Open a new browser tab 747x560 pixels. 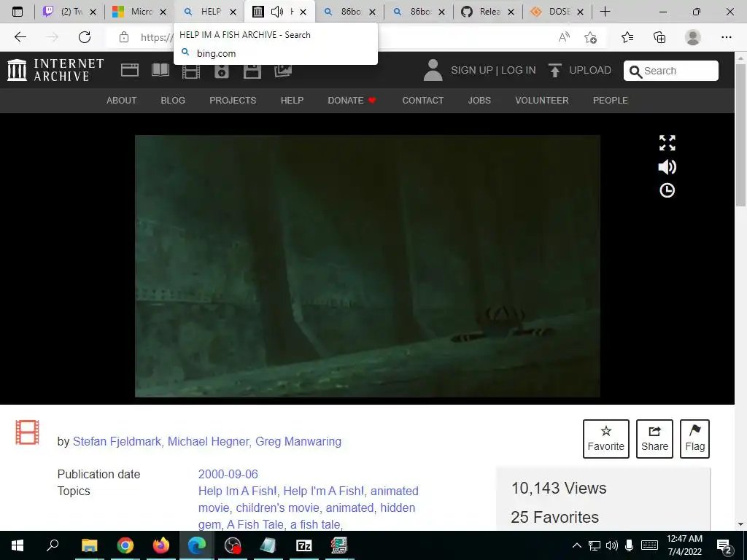[x=605, y=12]
